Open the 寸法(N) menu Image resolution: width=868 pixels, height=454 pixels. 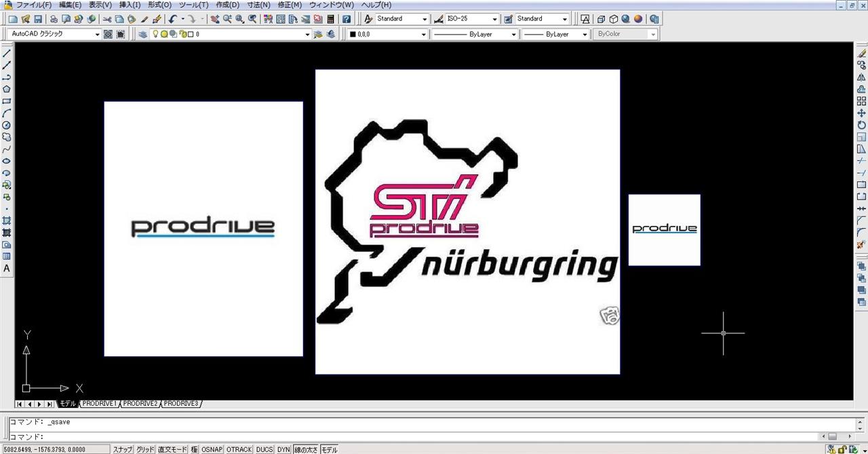click(258, 5)
